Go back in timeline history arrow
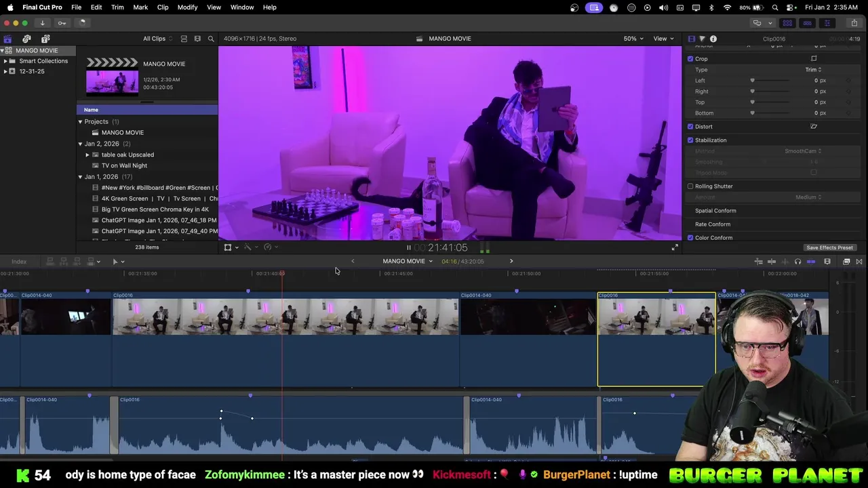The height and width of the screenshot is (488, 868). coord(353,261)
